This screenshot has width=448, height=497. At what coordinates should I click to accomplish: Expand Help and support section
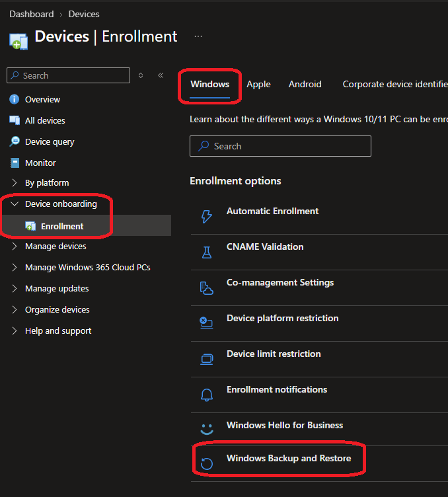(x=15, y=330)
